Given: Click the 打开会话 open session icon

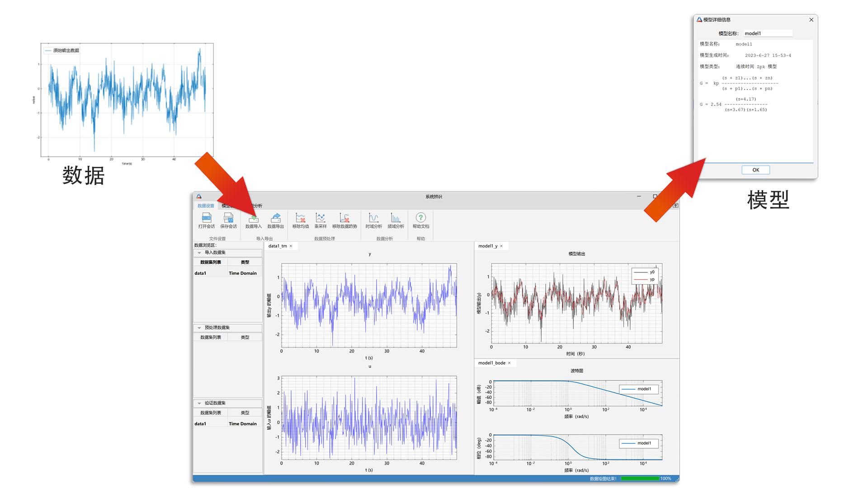Looking at the screenshot, I should click(206, 218).
